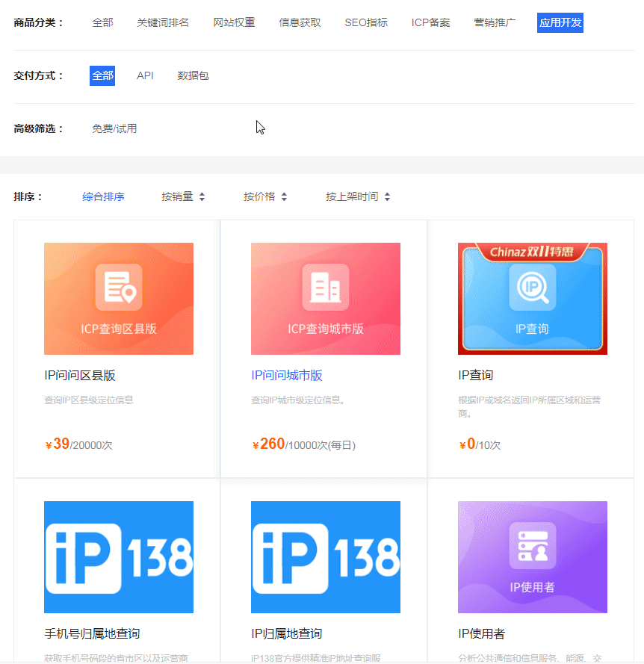The height and width of the screenshot is (664, 644).
Task: Click the ¥260/10000次(每日) price
Action: (x=303, y=444)
